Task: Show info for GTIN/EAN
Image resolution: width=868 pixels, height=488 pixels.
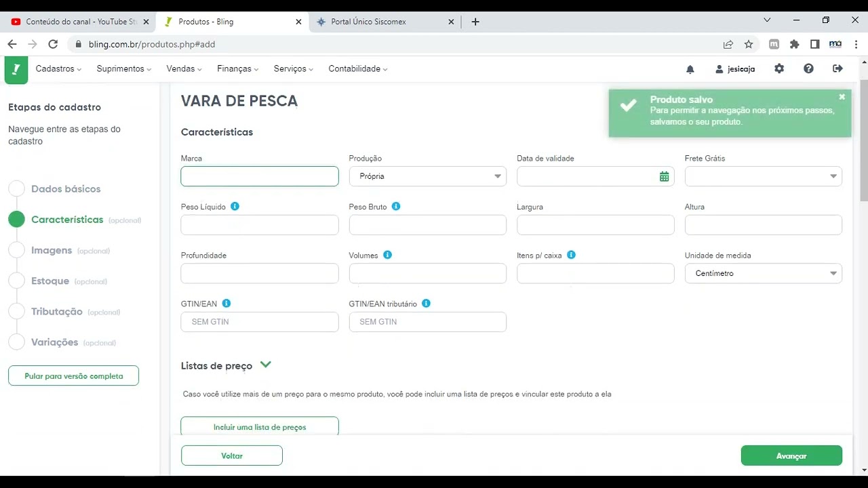Action: (x=226, y=304)
